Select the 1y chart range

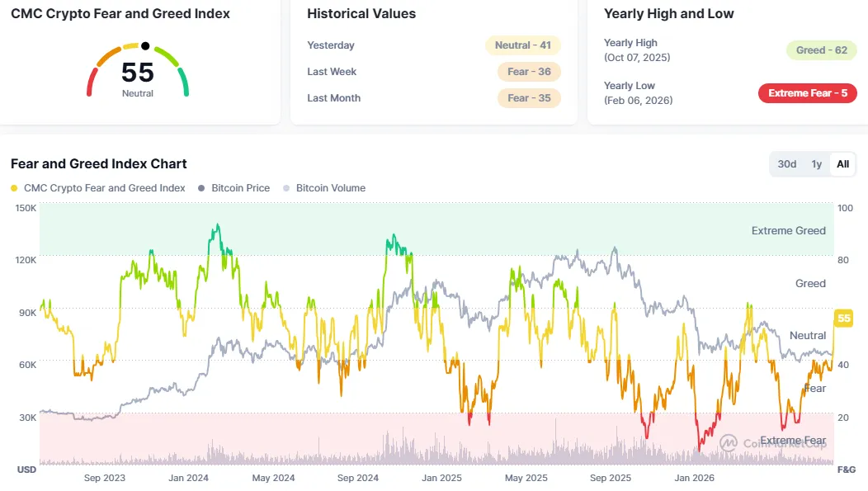tap(817, 164)
